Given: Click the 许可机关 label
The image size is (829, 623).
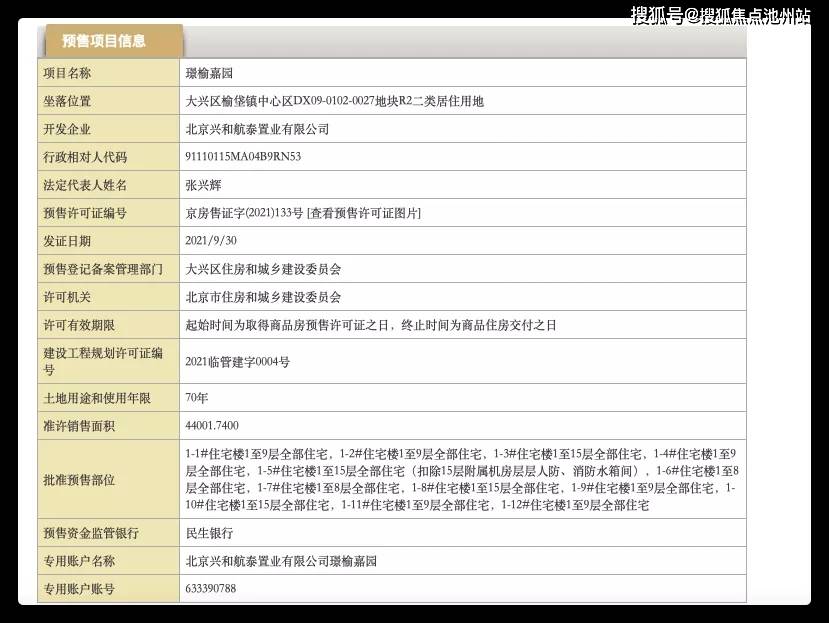Looking at the screenshot, I should coord(67,297).
